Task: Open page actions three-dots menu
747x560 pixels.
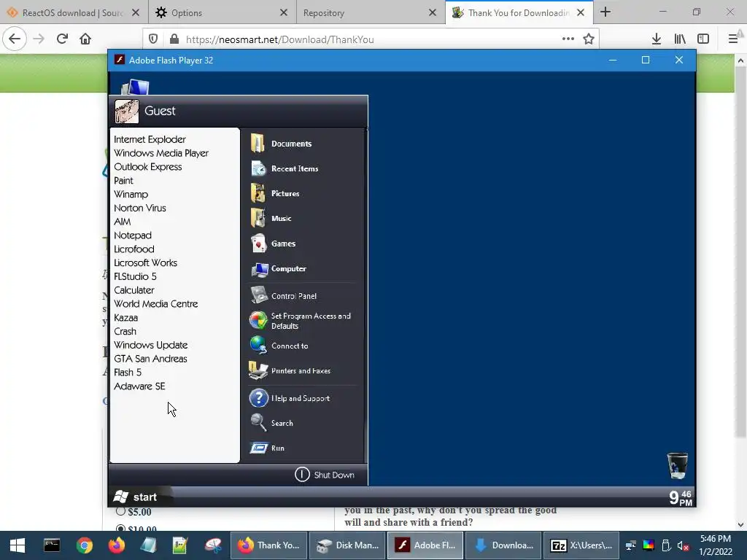Action: (x=568, y=39)
